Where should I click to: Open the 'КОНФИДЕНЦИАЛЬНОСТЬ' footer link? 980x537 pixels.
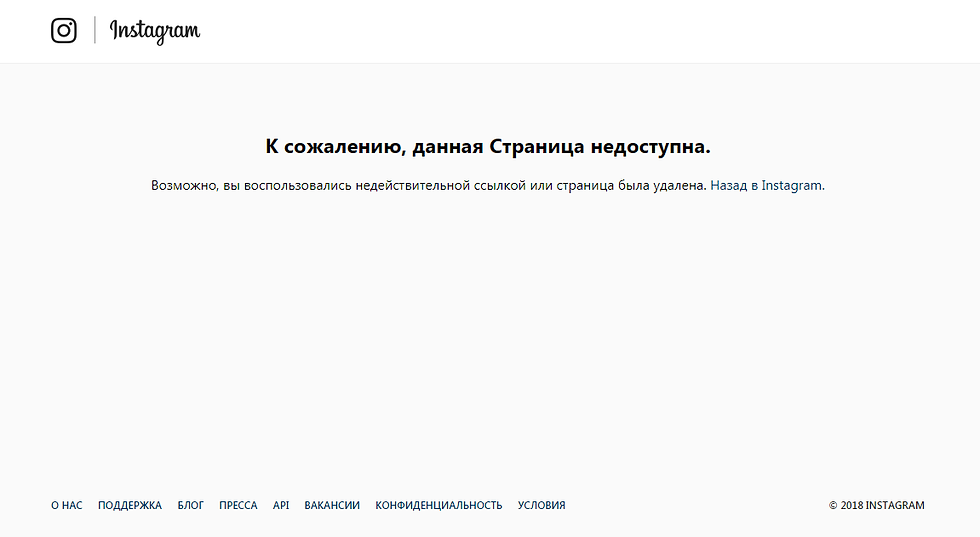click(x=439, y=505)
